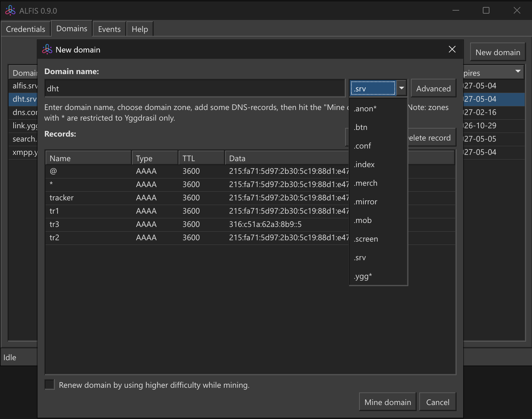The image size is (532, 419).
Task: Select the tr3 record row
Action: click(x=197, y=224)
